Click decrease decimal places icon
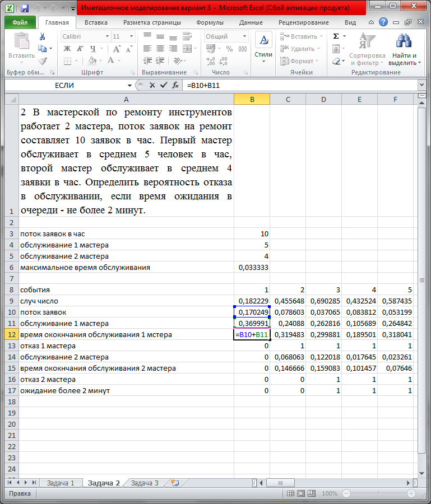The height and width of the screenshot is (504, 431). click(223, 60)
